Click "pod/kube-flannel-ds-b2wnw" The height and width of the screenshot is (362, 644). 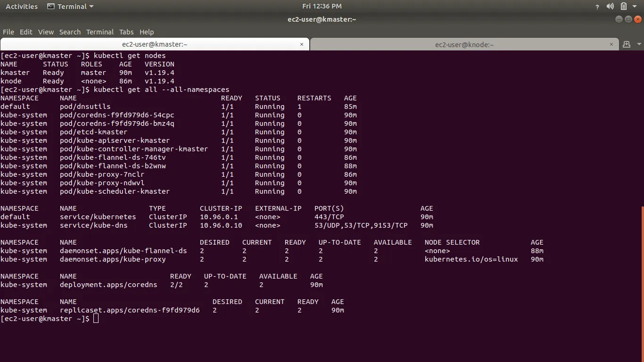click(113, 166)
